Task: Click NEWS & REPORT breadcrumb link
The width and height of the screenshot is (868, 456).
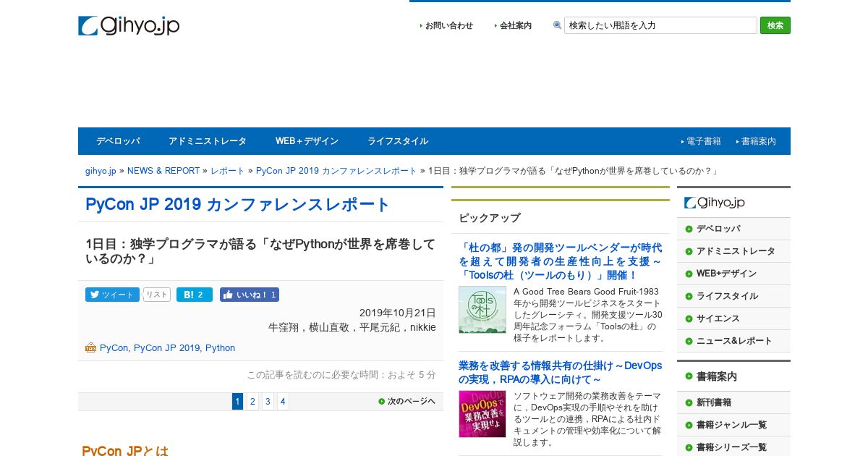Action: tap(163, 171)
